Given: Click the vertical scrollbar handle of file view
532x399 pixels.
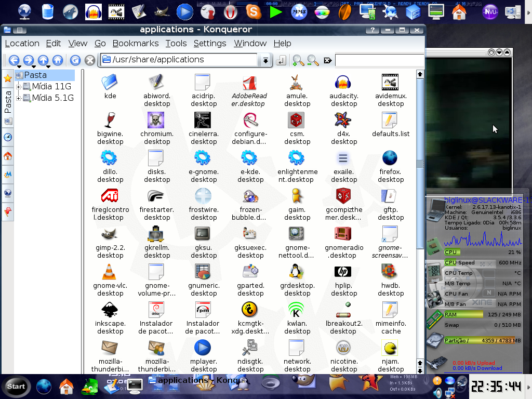Looking at the screenshot, I should coord(420,163).
